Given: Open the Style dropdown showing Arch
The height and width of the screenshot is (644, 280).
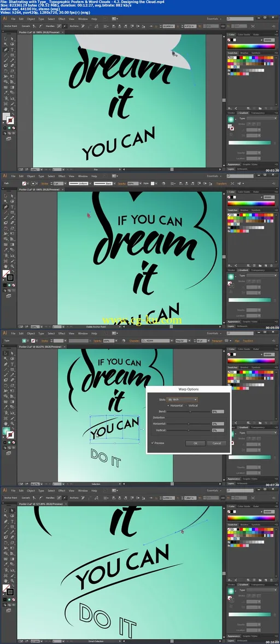Looking at the screenshot, I should click(182, 399).
